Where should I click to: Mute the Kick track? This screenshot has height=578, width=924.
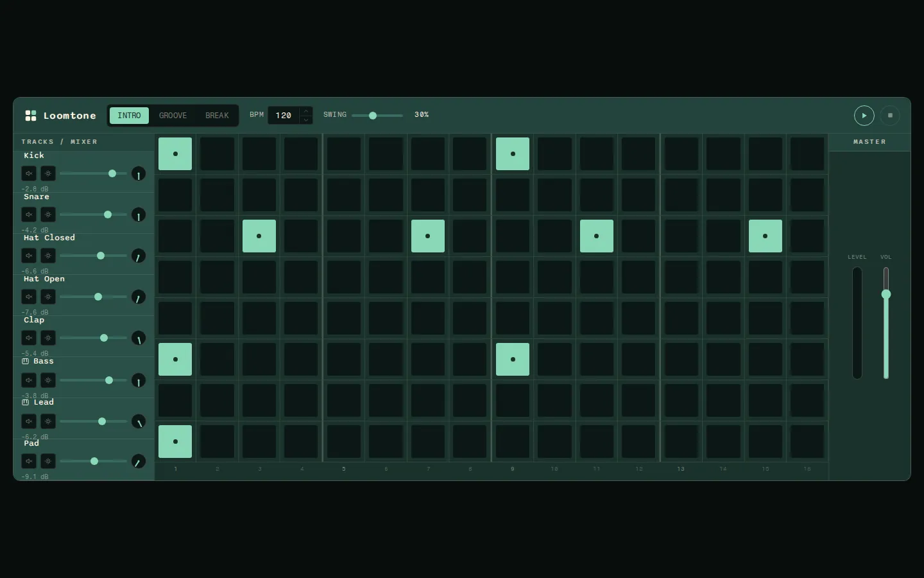pos(29,173)
